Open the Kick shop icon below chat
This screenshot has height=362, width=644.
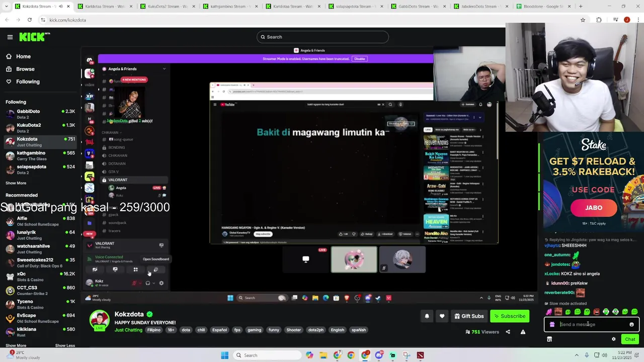tap(549, 339)
